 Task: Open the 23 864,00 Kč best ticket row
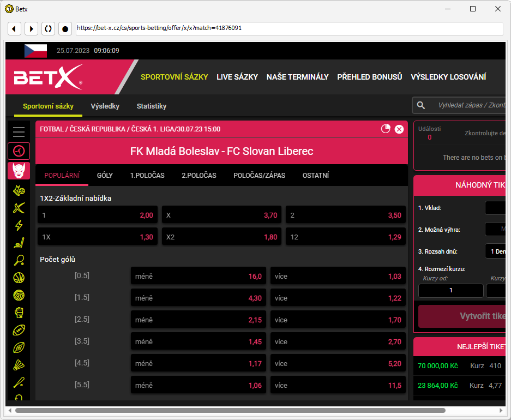click(460, 386)
